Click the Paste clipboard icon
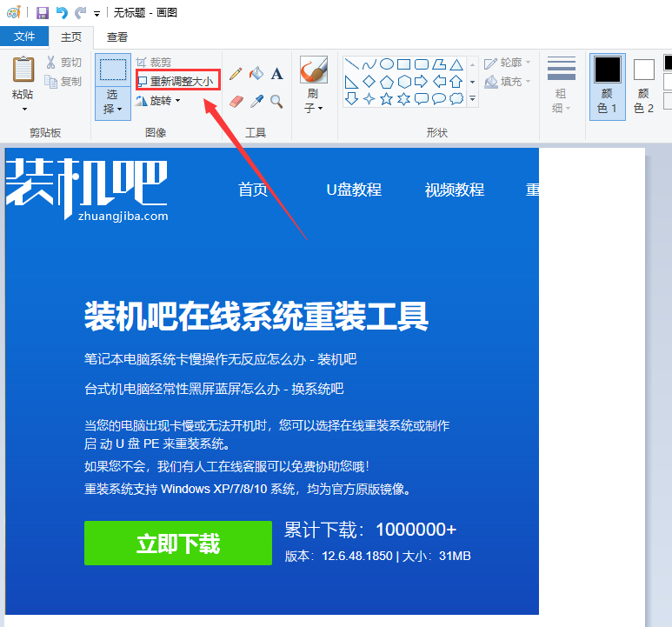 pos(23,70)
